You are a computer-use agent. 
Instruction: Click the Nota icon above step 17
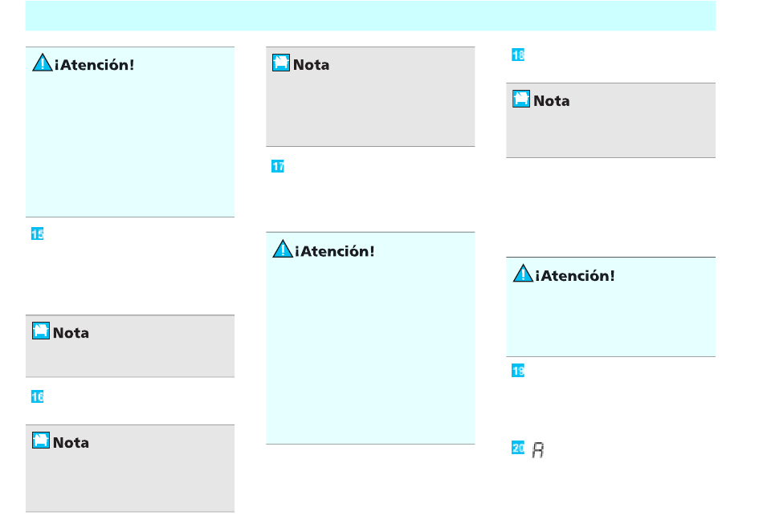point(281,63)
